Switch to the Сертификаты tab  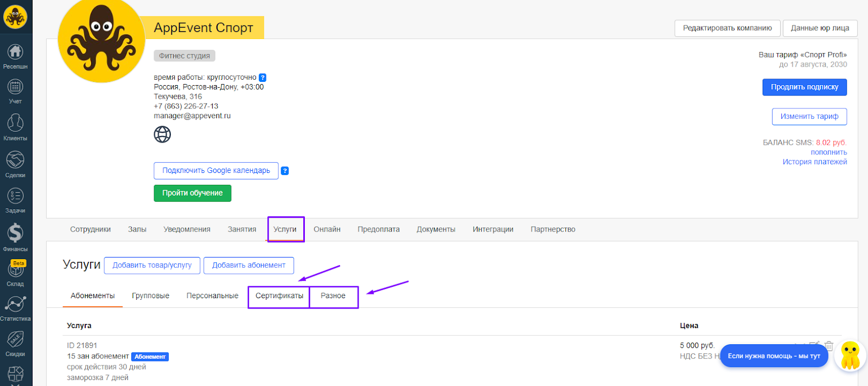tap(279, 296)
